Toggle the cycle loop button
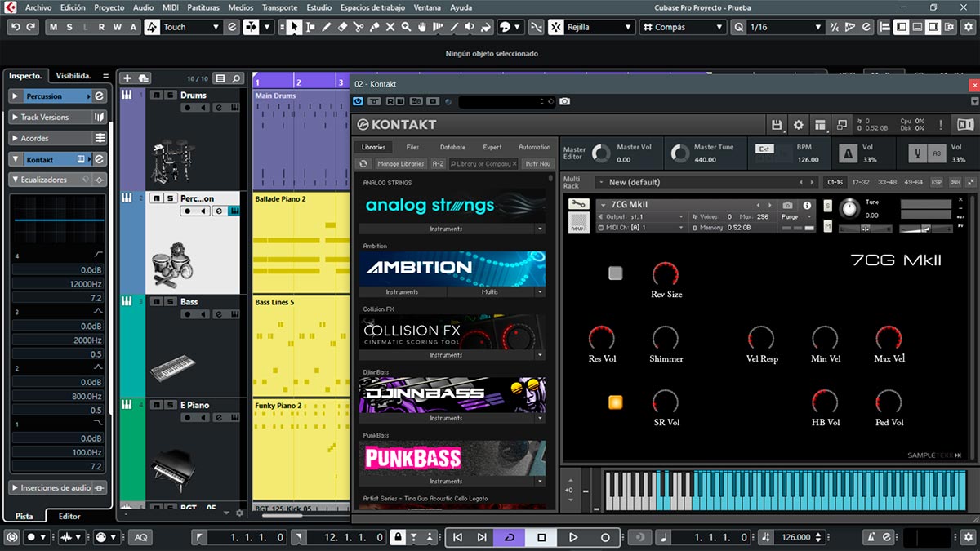The width and height of the screenshot is (980, 551). 510,537
